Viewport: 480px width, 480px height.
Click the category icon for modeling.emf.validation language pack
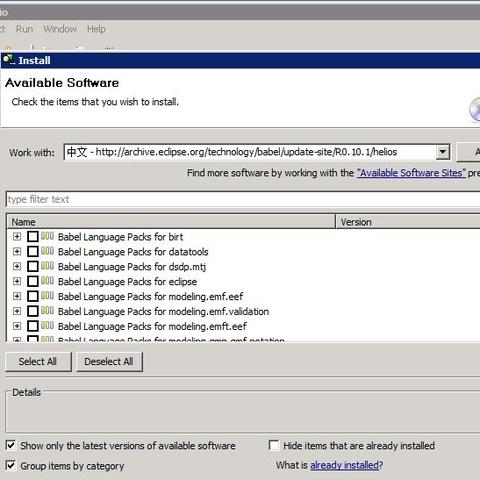click(x=47, y=311)
